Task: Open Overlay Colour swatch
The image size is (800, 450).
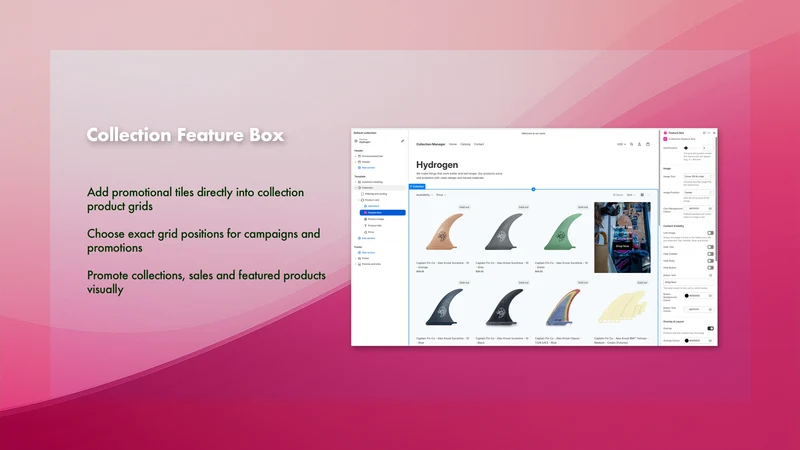Action: point(687,341)
